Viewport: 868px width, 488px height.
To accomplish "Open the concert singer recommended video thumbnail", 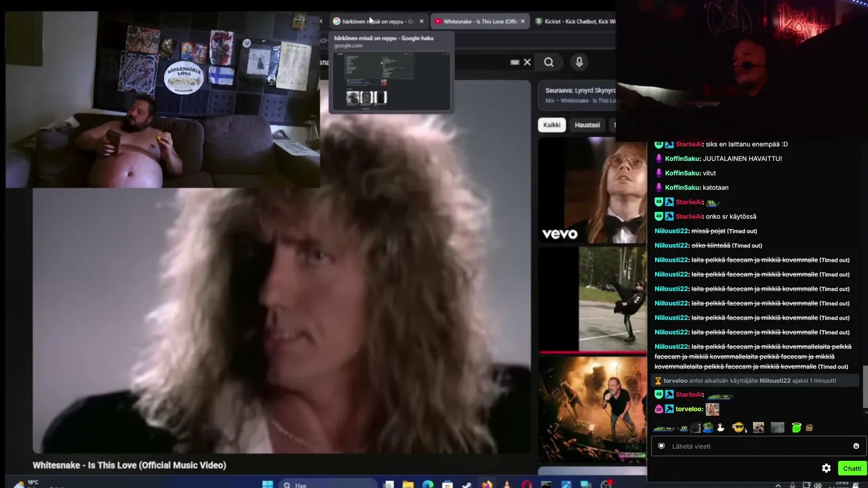I will pos(593,408).
